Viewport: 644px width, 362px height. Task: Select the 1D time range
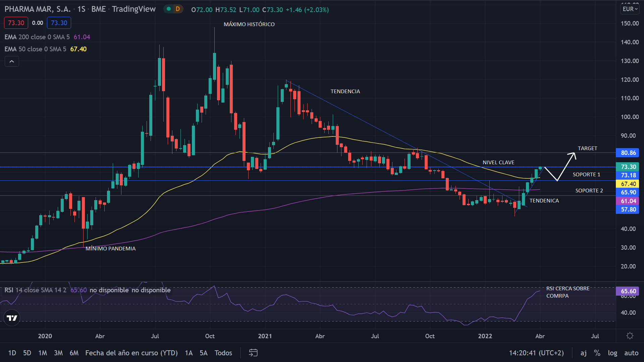12,353
